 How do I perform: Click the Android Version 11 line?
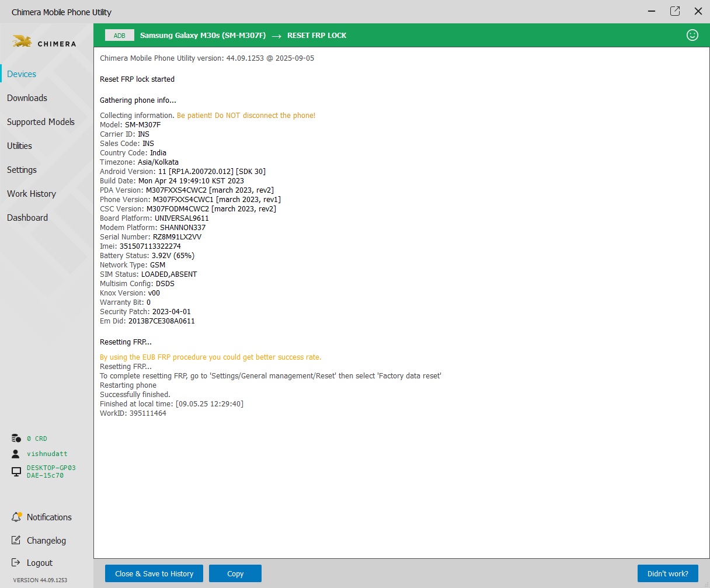pyautogui.click(x=183, y=172)
